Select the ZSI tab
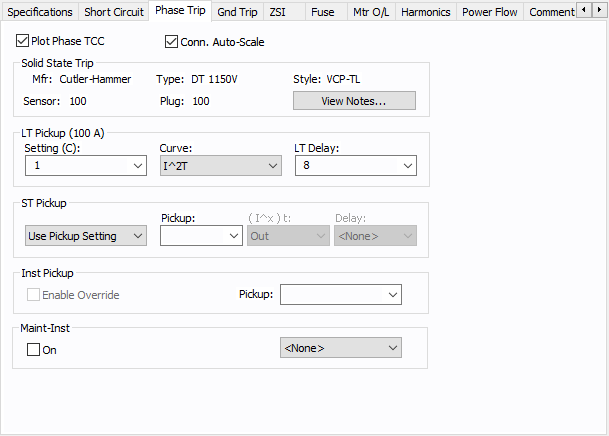Screen dimensions: 609x436 click(278, 12)
